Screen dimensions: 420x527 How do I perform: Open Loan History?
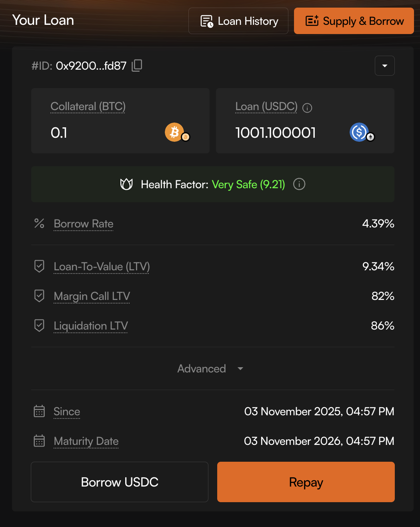[238, 21]
